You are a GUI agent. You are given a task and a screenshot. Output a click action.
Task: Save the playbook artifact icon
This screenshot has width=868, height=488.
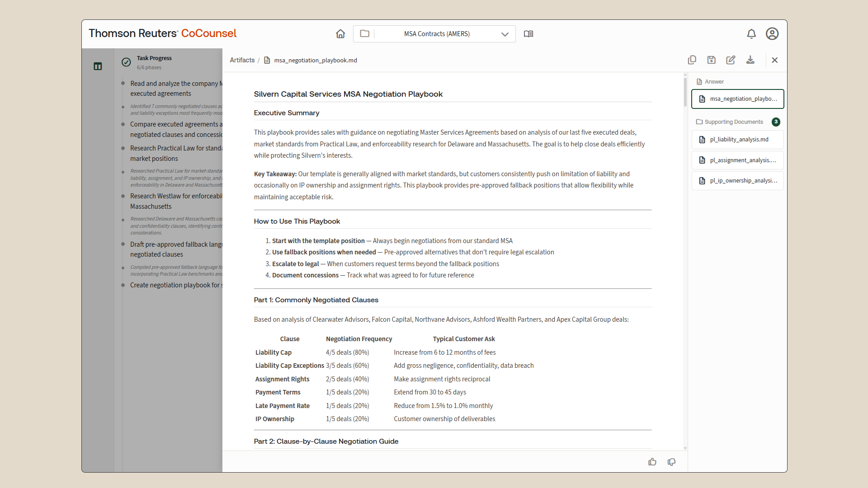711,60
